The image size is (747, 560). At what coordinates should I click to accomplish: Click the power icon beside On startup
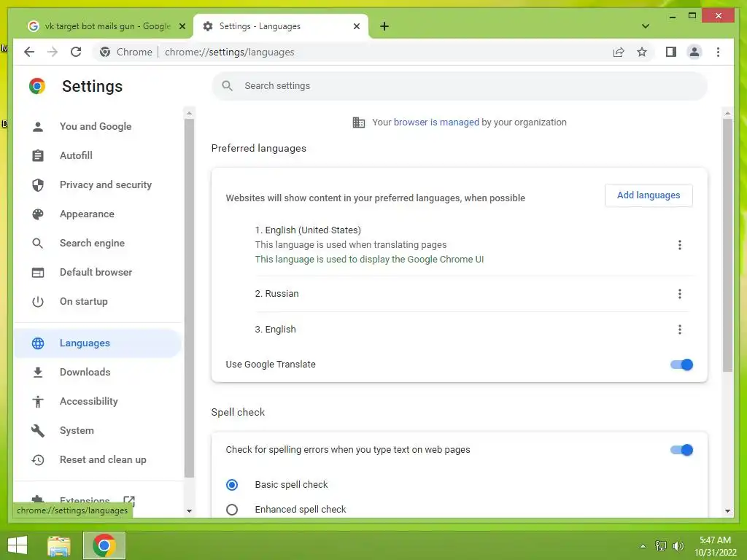(38, 301)
